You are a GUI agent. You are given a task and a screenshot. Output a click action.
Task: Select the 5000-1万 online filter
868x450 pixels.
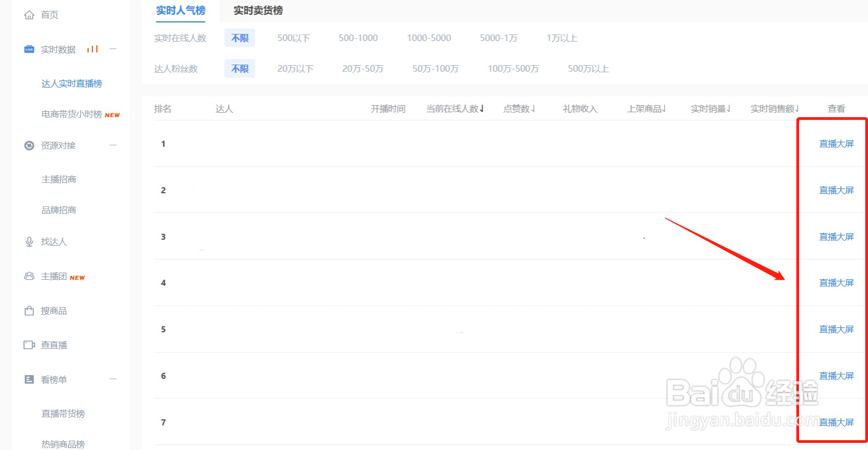click(x=499, y=38)
